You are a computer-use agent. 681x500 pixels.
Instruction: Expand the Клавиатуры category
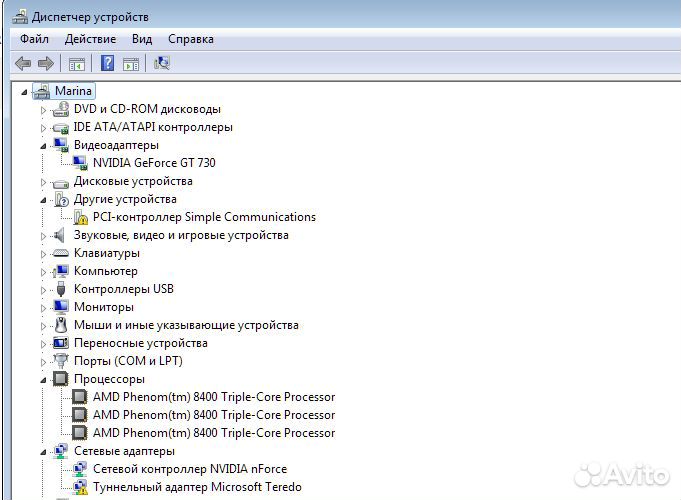point(43,254)
